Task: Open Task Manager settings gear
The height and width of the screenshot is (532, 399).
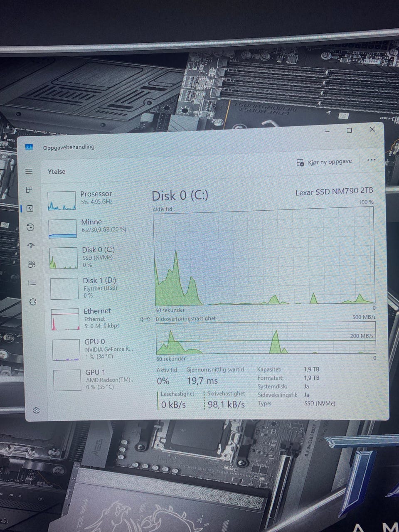Action: [36, 411]
